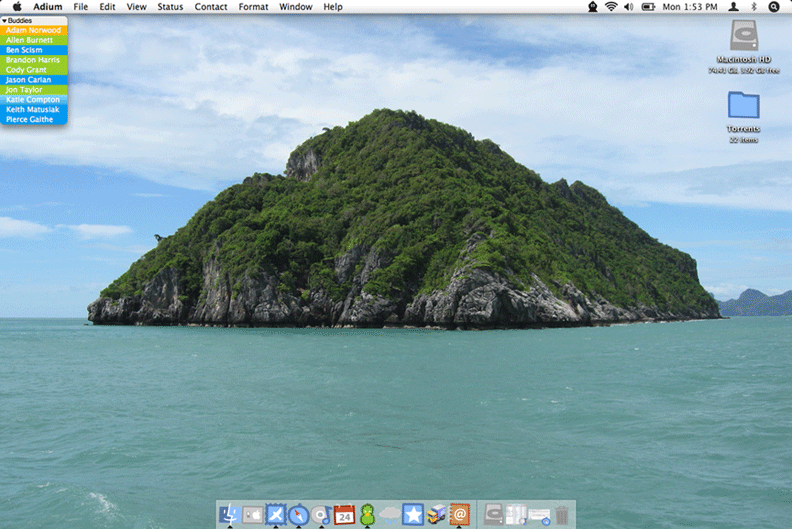Screen dimensions: 792x529
Task: Open the File menu
Action: click(x=81, y=7)
